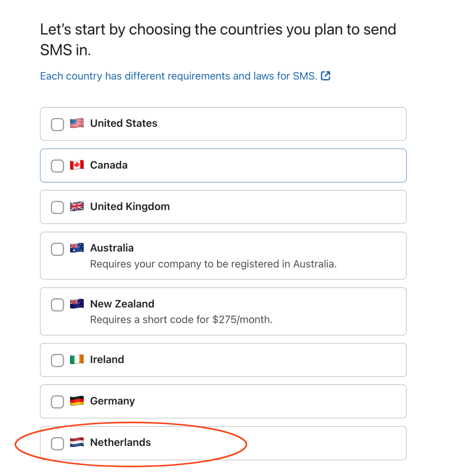
Task: Open the SMS requirements and laws link
Action: click(x=178, y=76)
